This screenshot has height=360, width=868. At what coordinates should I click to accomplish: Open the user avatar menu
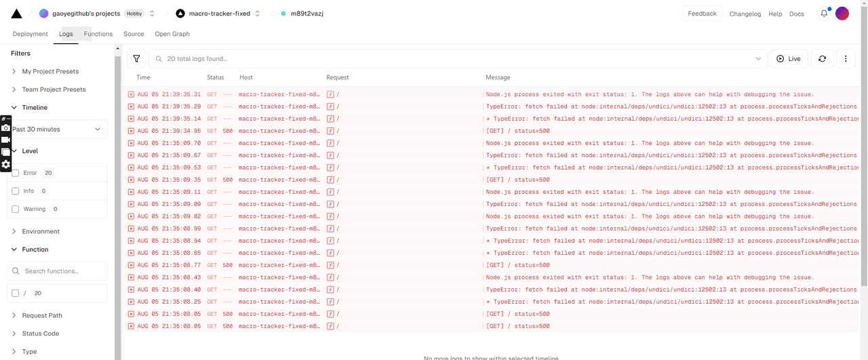pyautogui.click(x=842, y=14)
